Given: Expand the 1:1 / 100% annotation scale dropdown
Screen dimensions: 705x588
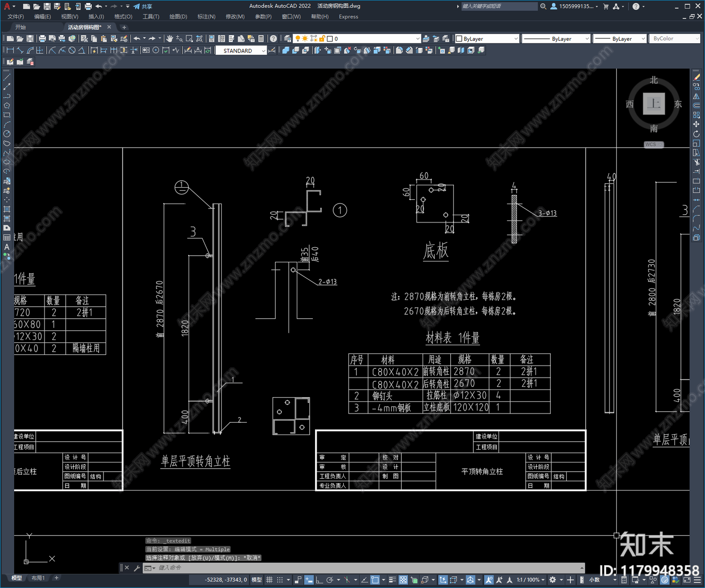Looking at the screenshot, I should pos(531,580).
